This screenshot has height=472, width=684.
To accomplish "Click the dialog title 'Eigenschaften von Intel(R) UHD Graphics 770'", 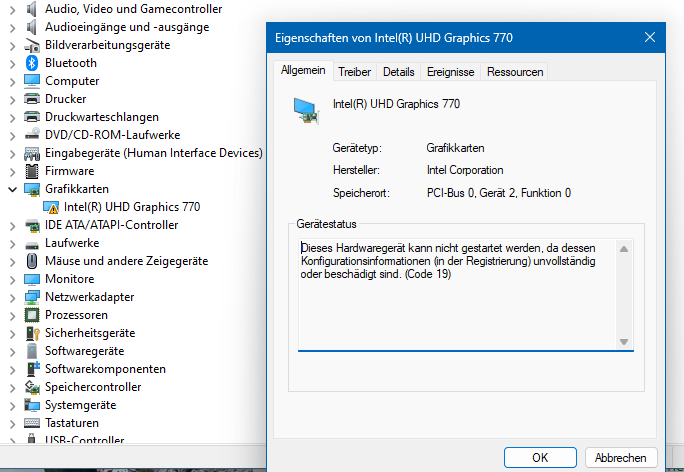I will pos(393,38).
